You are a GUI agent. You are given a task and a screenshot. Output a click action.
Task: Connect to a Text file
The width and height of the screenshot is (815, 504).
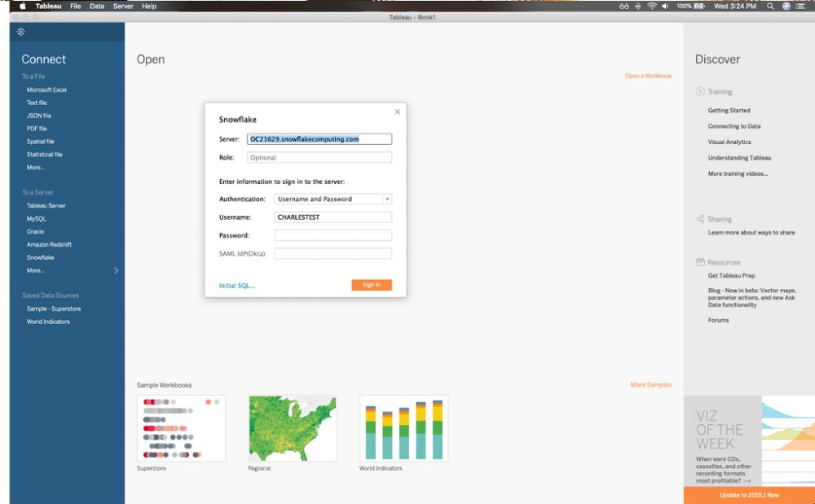(x=37, y=103)
